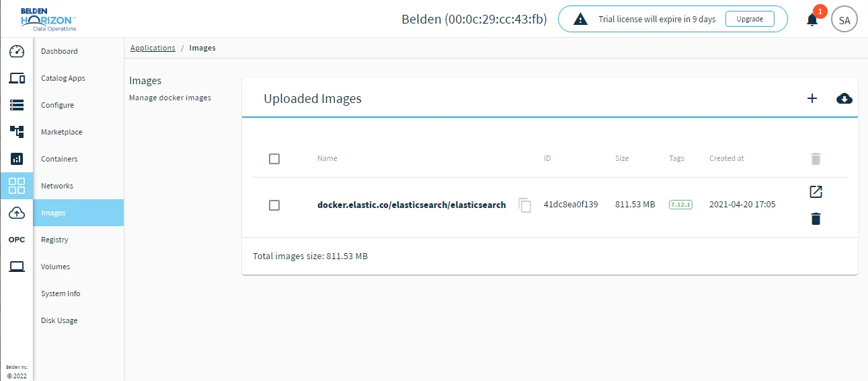
Task: Toggle the select-all images checkbox
Action: coord(274,159)
